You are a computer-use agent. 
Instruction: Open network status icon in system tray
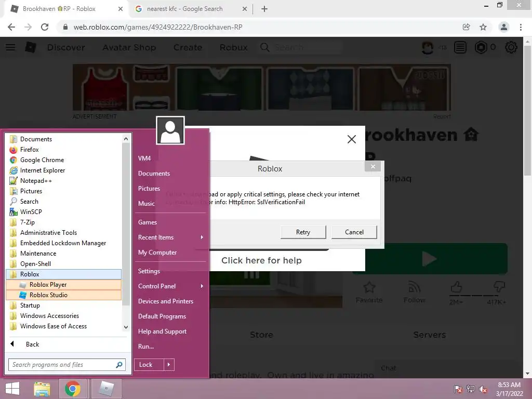(471, 389)
